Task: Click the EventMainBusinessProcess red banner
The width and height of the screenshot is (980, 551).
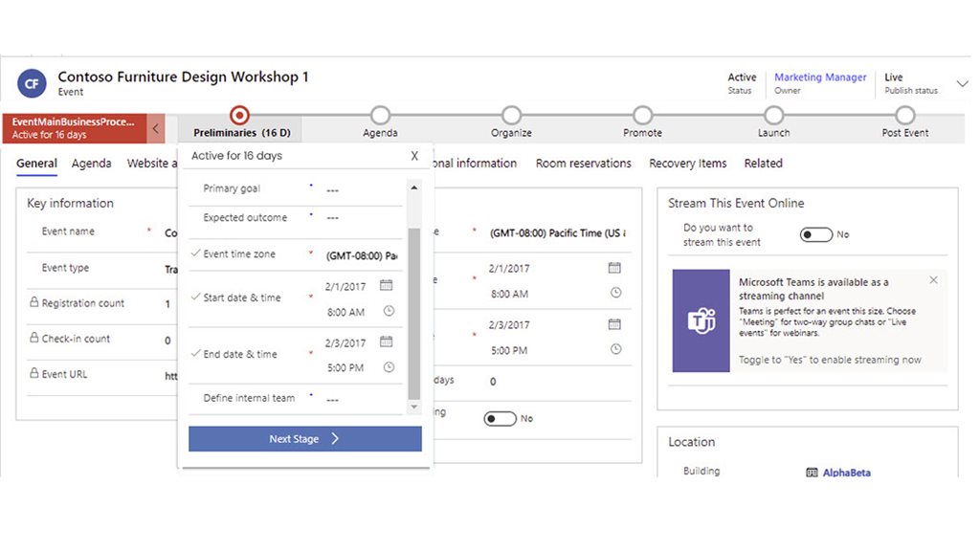Action: pyautogui.click(x=75, y=128)
